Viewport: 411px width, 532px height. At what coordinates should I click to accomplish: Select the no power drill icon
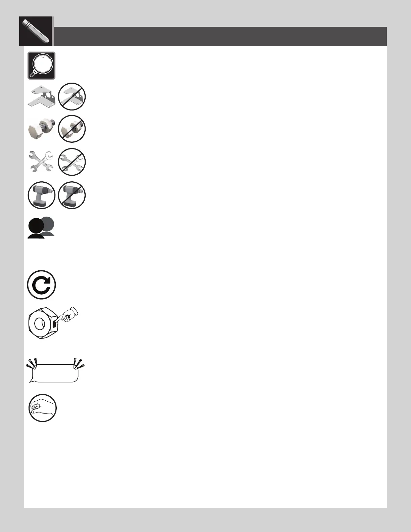click(x=72, y=195)
